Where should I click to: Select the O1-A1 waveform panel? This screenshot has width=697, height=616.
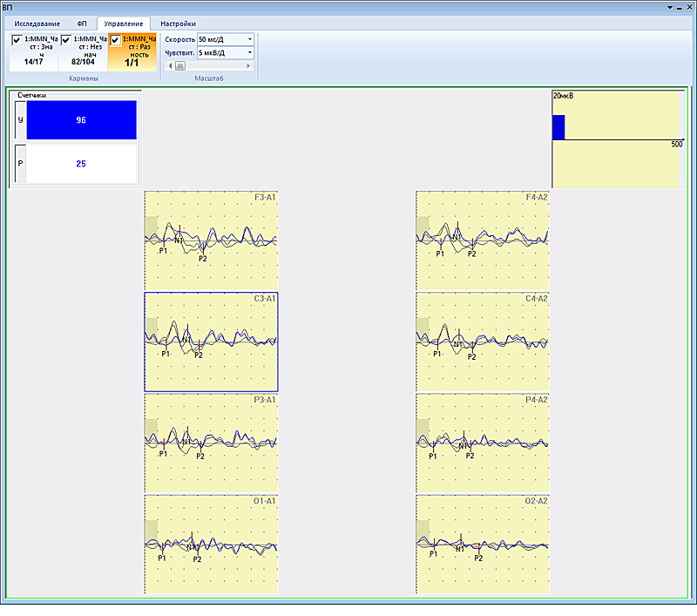point(211,545)
